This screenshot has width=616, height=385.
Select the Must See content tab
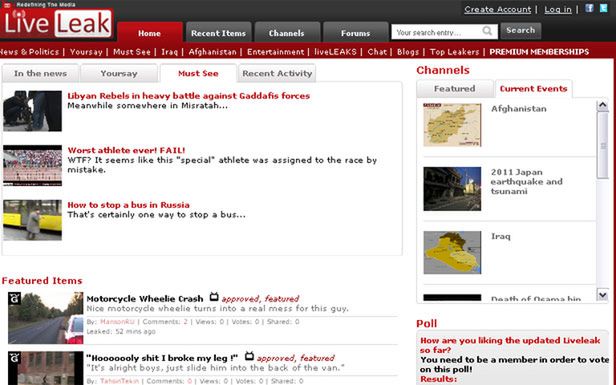(x=198, y=73)
